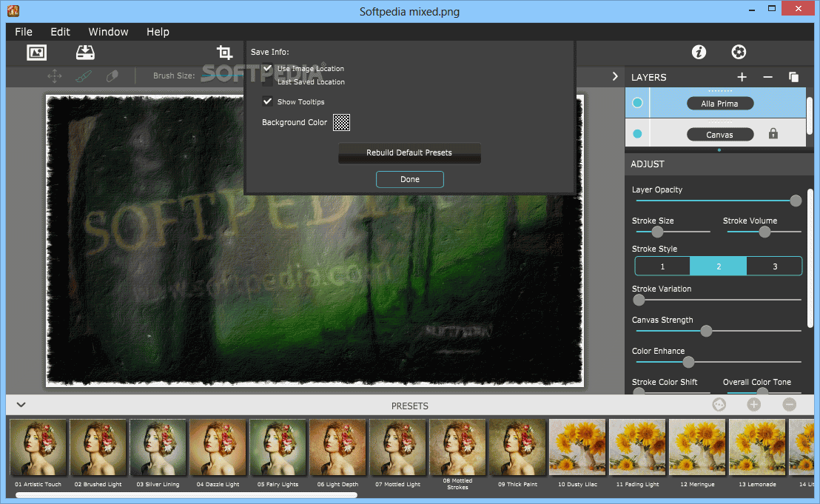
Task: Click the save image icon
Action: tap(85, 53)
